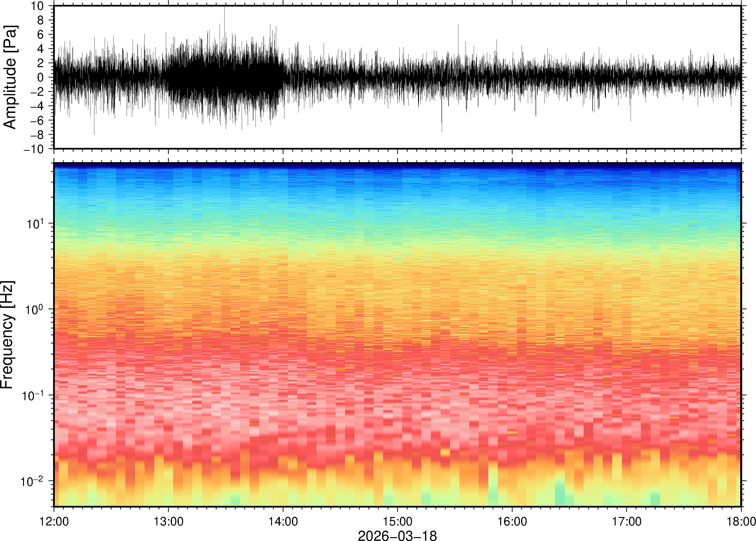Click the 10^-1 frequency tick label
The width and height of the screenshot is (756, 541).
coord(33,395)
